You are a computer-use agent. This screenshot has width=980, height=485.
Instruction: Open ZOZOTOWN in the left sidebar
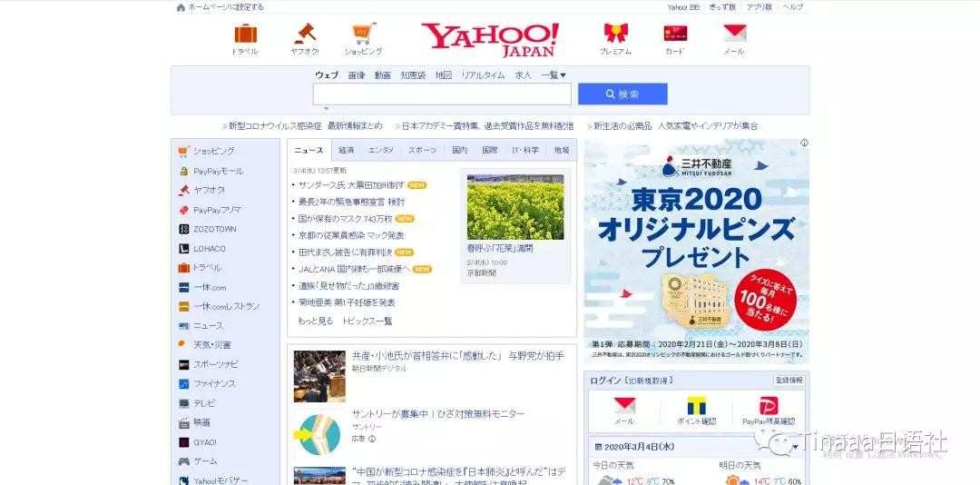214,229
